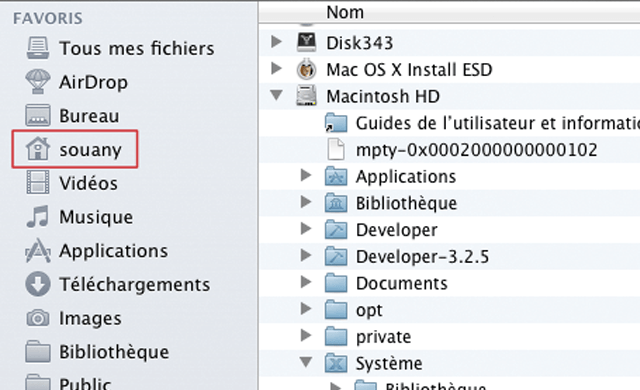640x390 pixels.
Task: Select the Developer-3.2.5 name text
Action: (422, 257)
